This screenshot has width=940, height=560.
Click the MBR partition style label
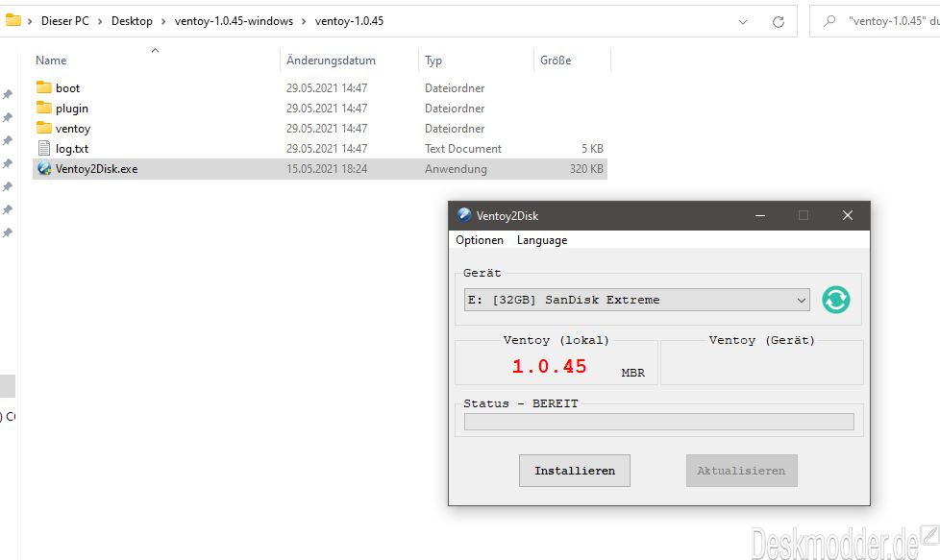point(633,373)
